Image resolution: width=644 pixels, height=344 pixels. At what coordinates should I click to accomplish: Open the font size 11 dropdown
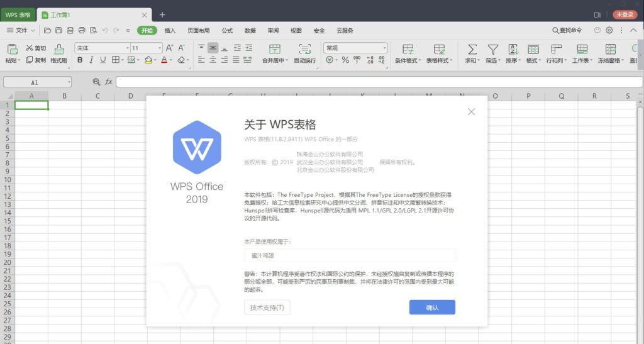click(x=160, y=48)
